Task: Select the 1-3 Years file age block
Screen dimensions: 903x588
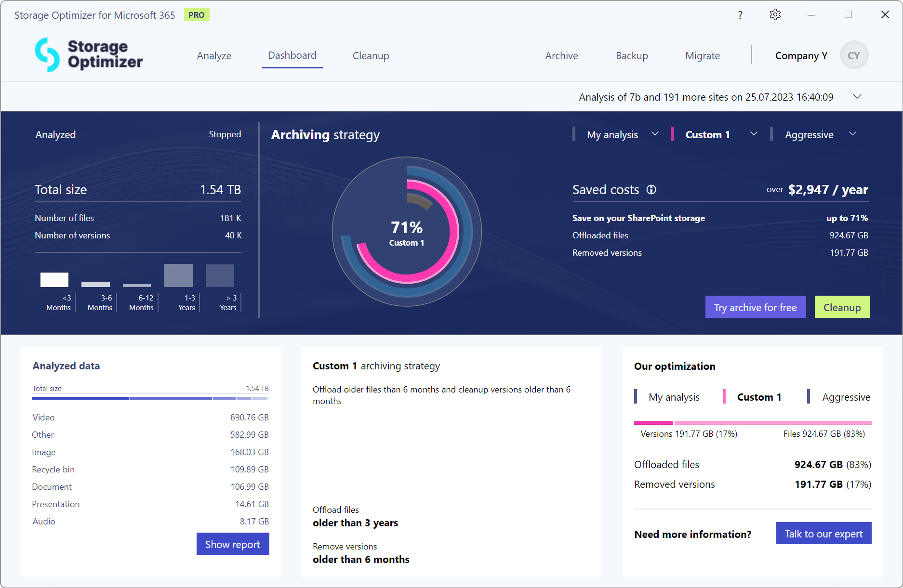Action: (x=178, y=275)
